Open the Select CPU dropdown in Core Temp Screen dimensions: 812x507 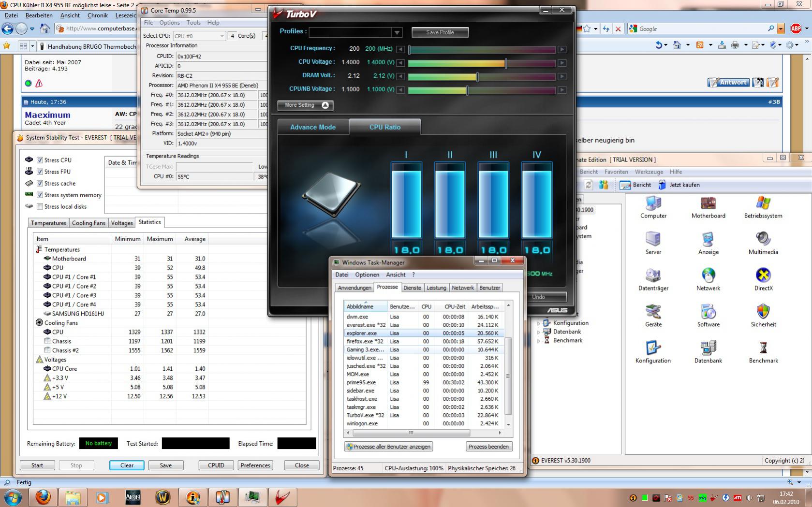pyautogui.click(x=199, y=36)
